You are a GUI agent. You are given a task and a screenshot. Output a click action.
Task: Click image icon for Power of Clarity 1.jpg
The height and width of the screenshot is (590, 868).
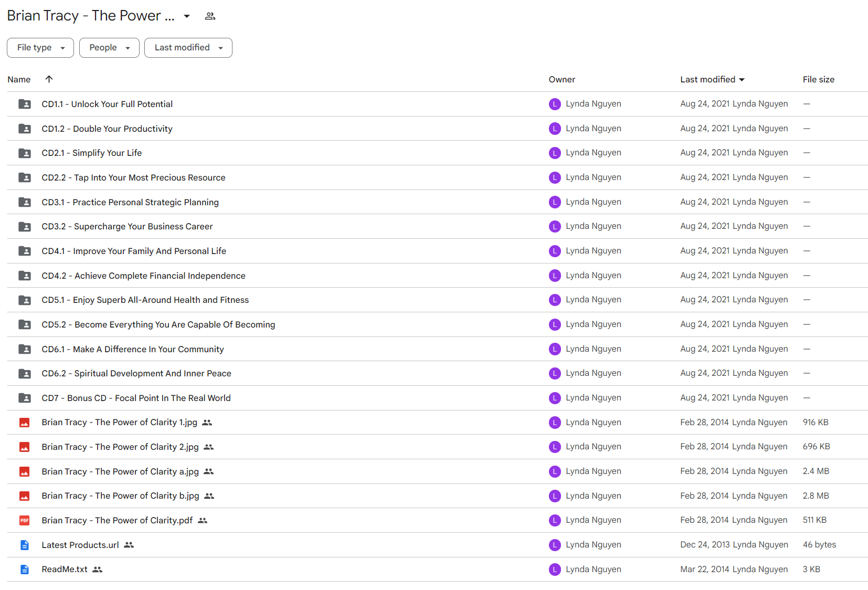click(25, 423)
